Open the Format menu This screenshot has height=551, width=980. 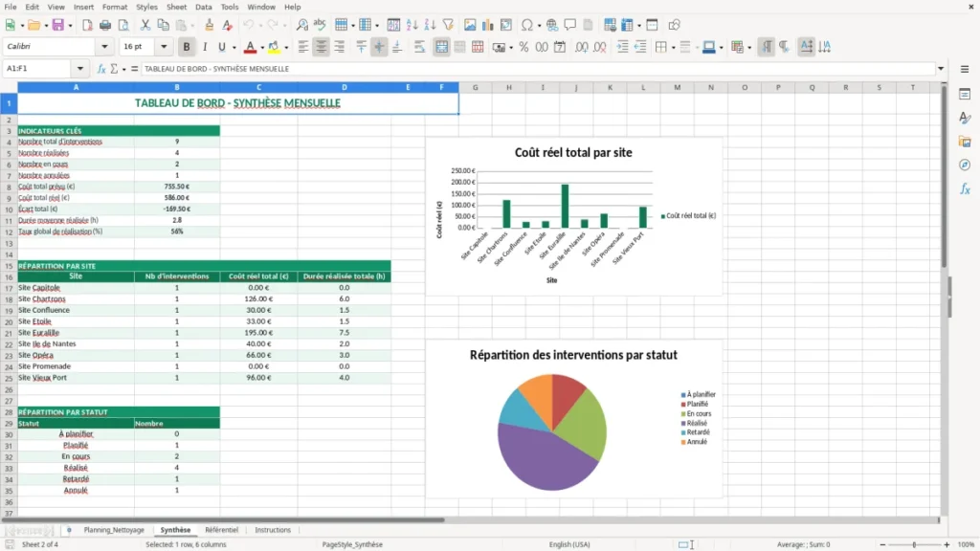[115, 7]
